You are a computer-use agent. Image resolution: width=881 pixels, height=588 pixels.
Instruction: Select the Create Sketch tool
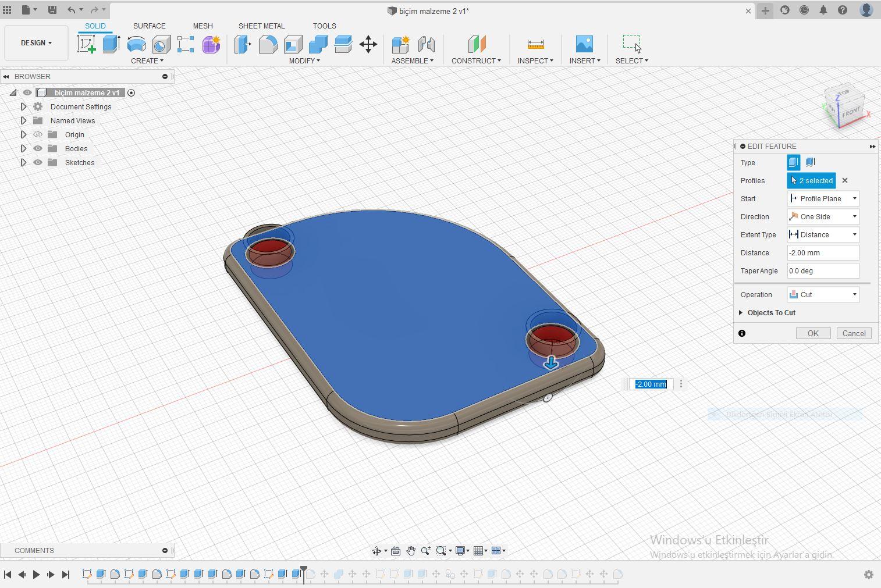pyautogui.click(x=87, y=44)
